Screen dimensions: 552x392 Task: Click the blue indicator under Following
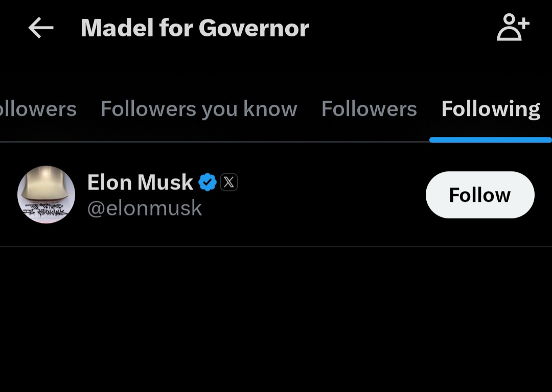pos(490,140)
